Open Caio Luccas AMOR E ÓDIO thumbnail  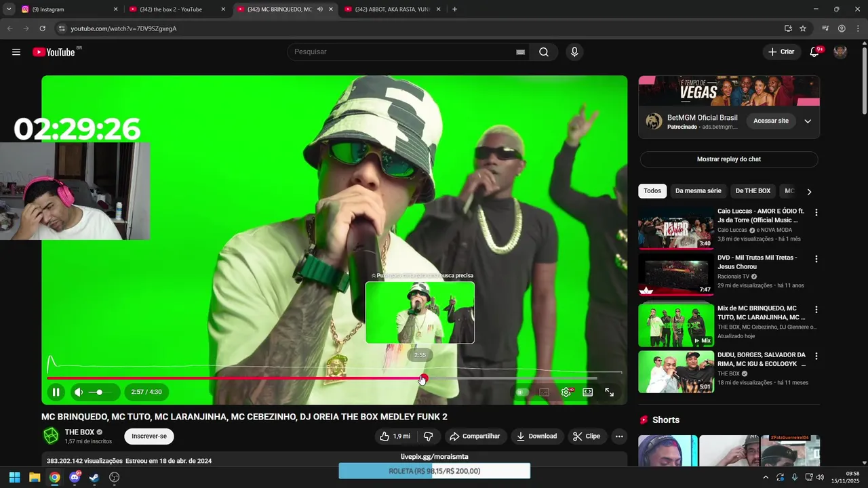click(x=676, y=228)
